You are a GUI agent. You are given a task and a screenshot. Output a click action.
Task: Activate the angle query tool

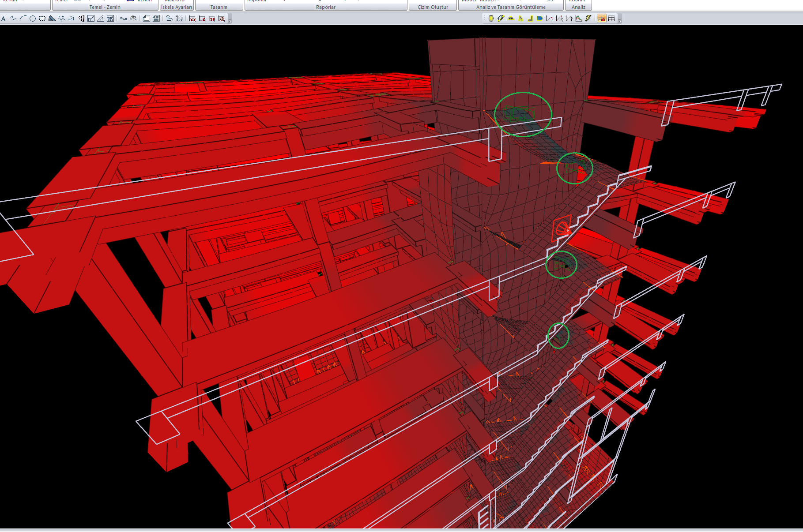[x=101, y=19]
